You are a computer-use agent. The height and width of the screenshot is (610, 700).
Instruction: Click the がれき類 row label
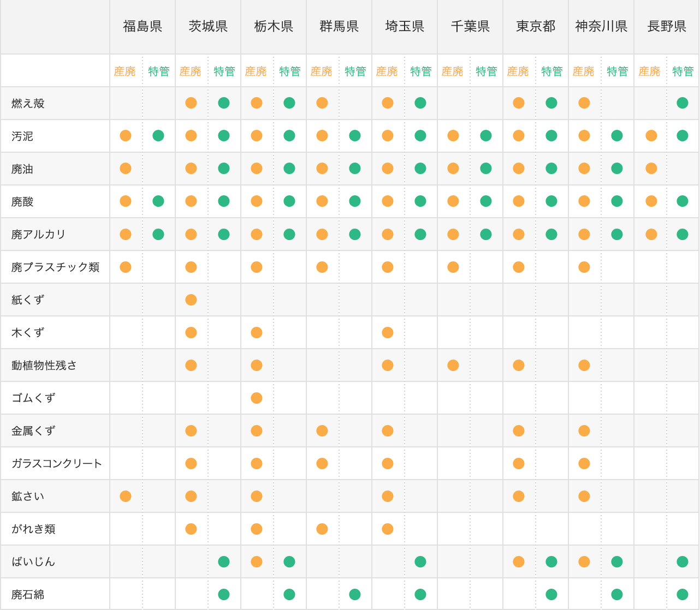pyautogui.click(x=33, y=529)
